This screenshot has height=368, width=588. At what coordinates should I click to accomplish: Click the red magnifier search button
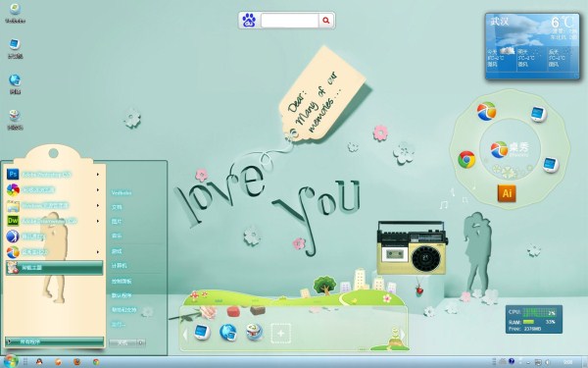tap(326, 21)
